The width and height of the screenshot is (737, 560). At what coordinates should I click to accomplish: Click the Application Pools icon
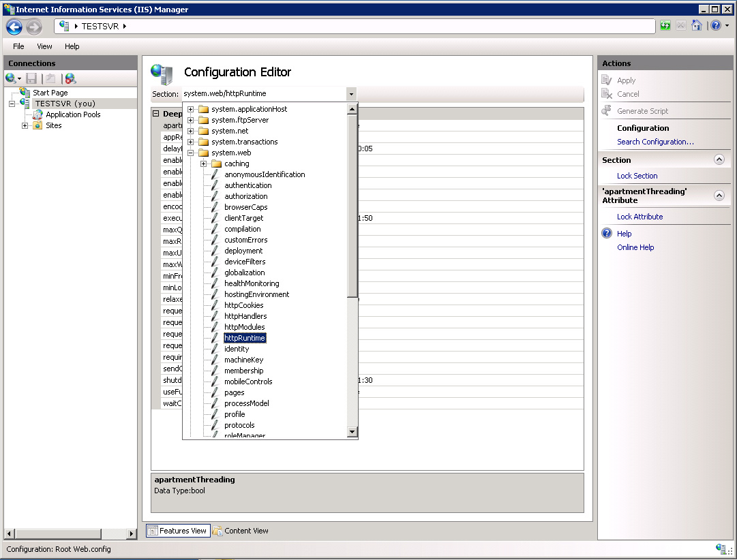point(37,114)
